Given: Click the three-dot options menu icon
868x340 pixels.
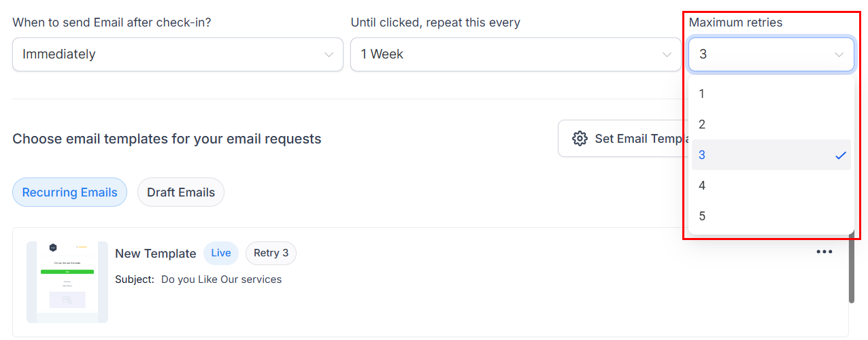Looking at the screenshot, I should coord(824,252).
